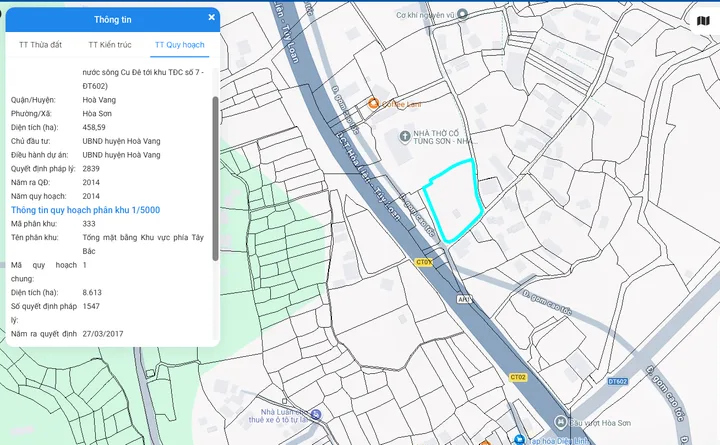This screenshot has height=445, width=720.
Task: Click the Quận/Huyện value Hoà Vang
Action: click(x=99, y=100)
